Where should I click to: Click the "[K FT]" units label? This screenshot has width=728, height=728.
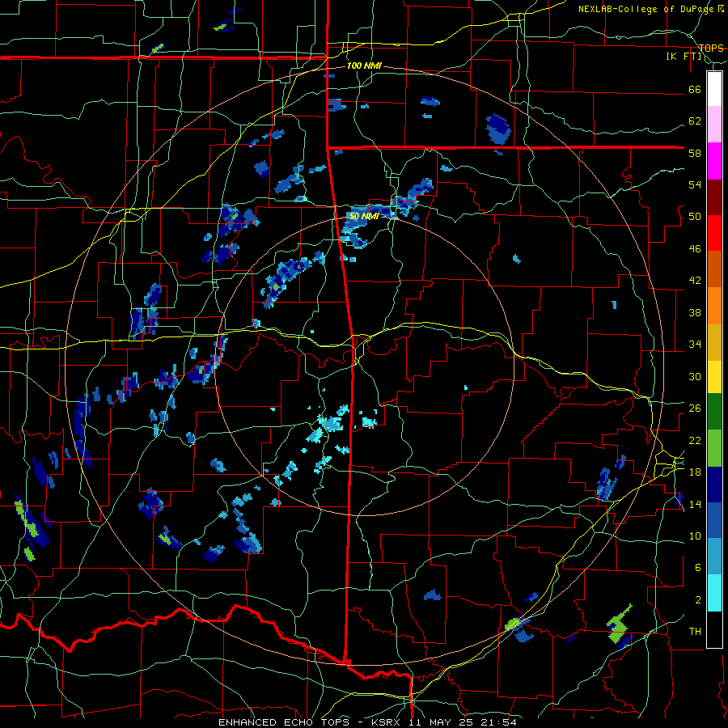coord(684,57)
